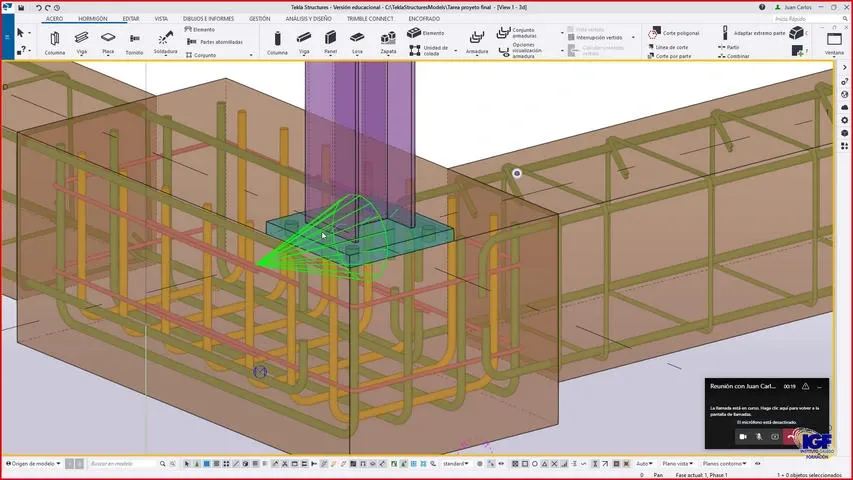Screen dimensions: 853x480
Task: Click the inquire object question-mark tool
Action: click(x=21, y=50)
